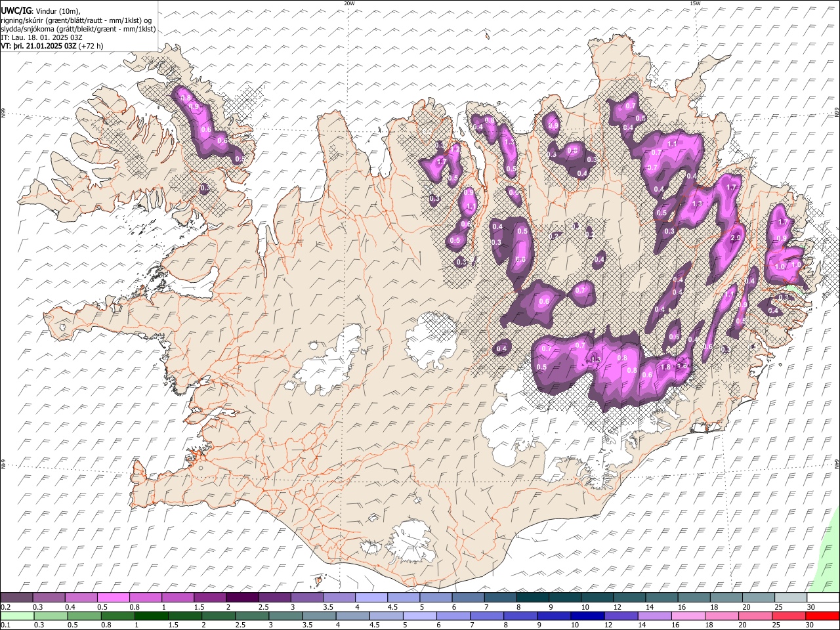Click the '15W' longitude label

[x=695, y=3]
